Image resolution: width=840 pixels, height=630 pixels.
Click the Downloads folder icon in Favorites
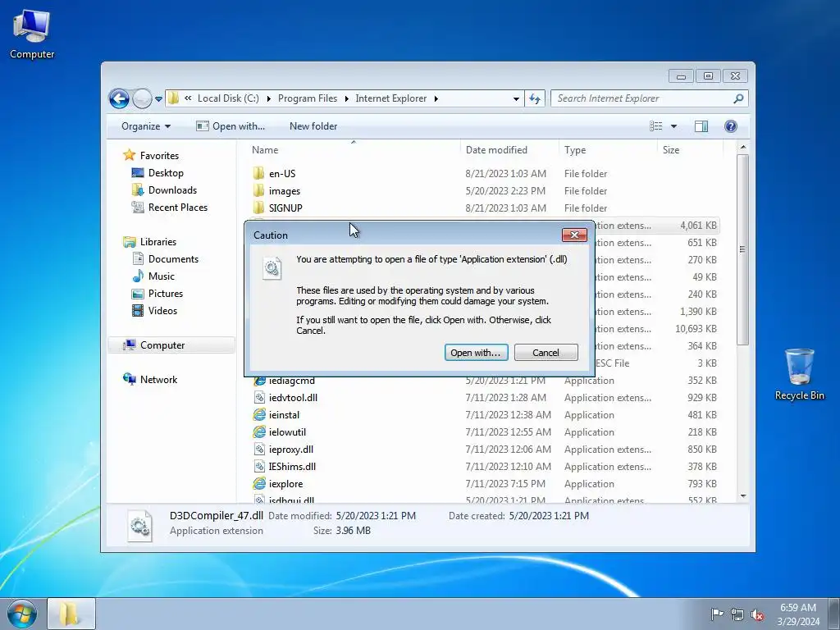tap(138, 190)
